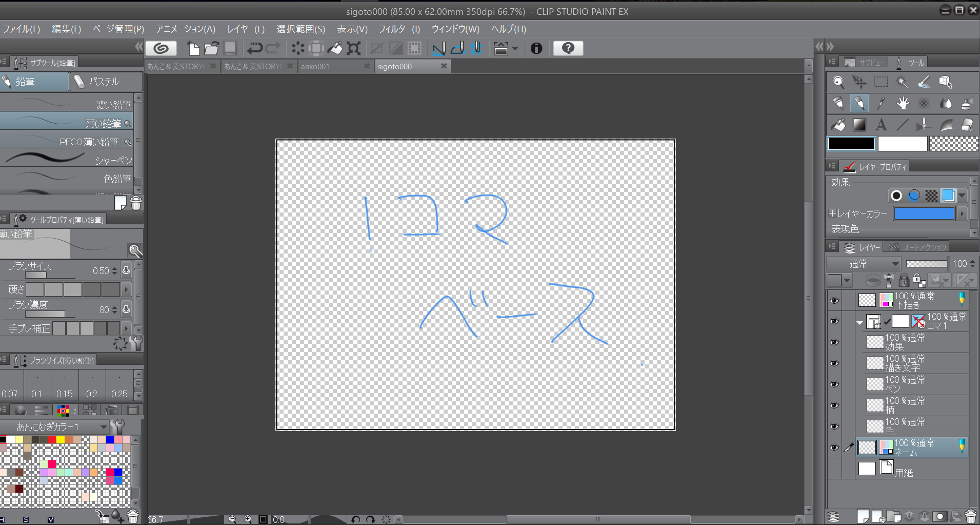This screenshot has width=980, height=525.
Task: Click the blue layer color swatch
Action: pyautogui.click(x=924, y=213)
